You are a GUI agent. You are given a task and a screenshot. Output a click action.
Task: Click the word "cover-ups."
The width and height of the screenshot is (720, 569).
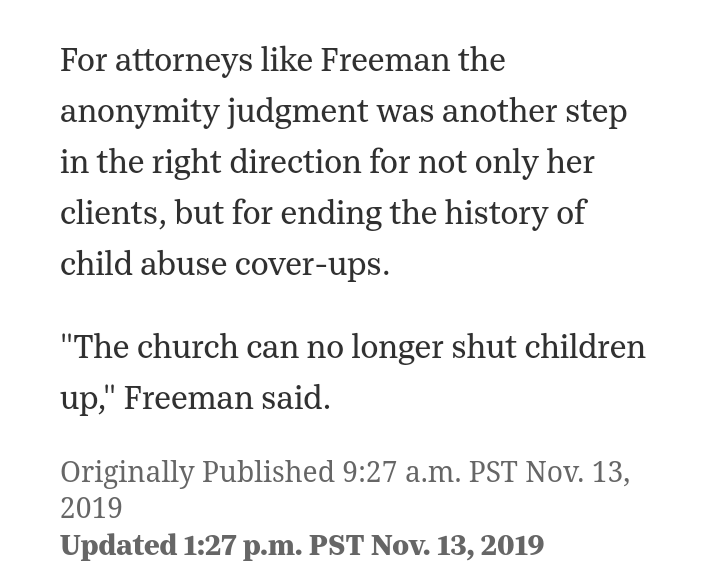pos(312,265)
